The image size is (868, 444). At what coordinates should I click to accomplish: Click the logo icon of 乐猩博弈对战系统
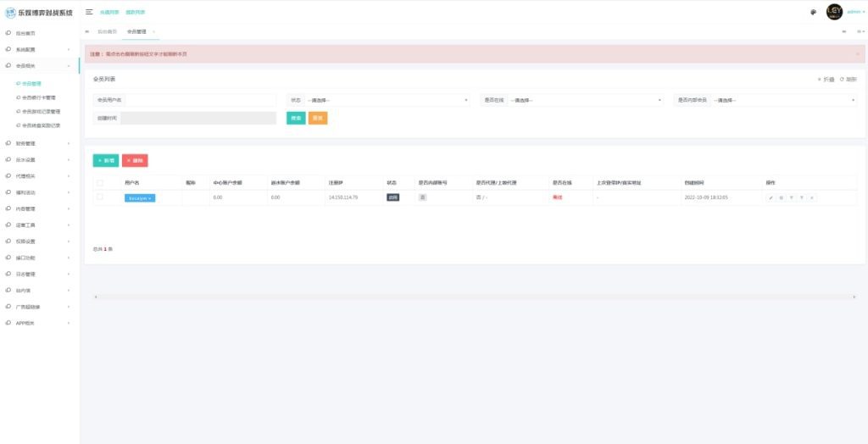pos(10,13)
